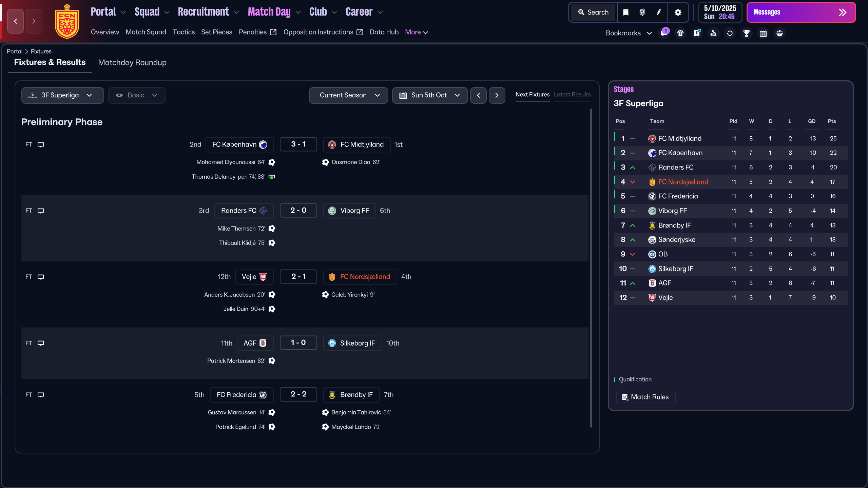The width and height of the screenshot is (868, 488).
Task: Click the forward navigation arrow button
Action: [34, 21]
